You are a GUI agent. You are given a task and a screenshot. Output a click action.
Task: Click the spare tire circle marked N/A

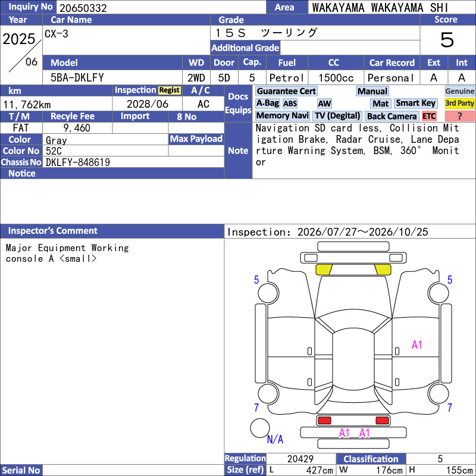click(x=260, y=428)
